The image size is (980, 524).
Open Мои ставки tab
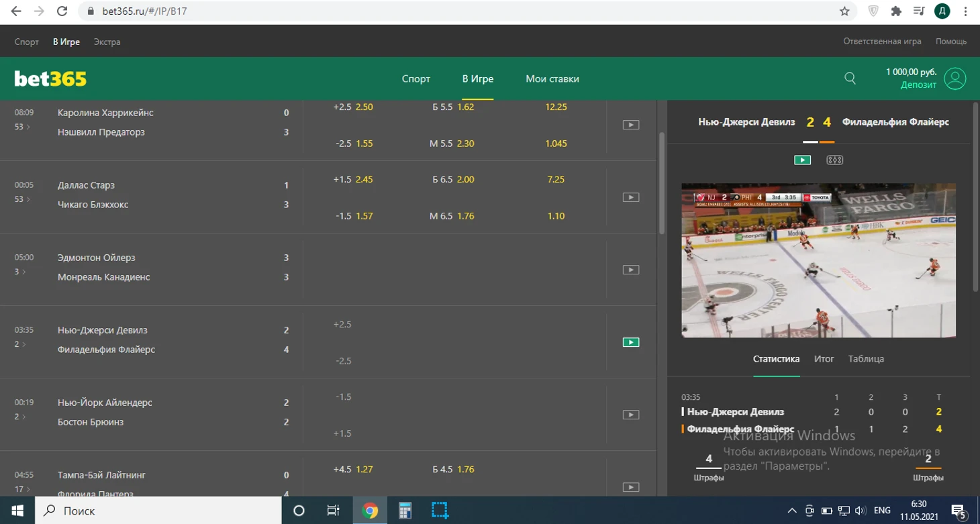click(552, 78)
